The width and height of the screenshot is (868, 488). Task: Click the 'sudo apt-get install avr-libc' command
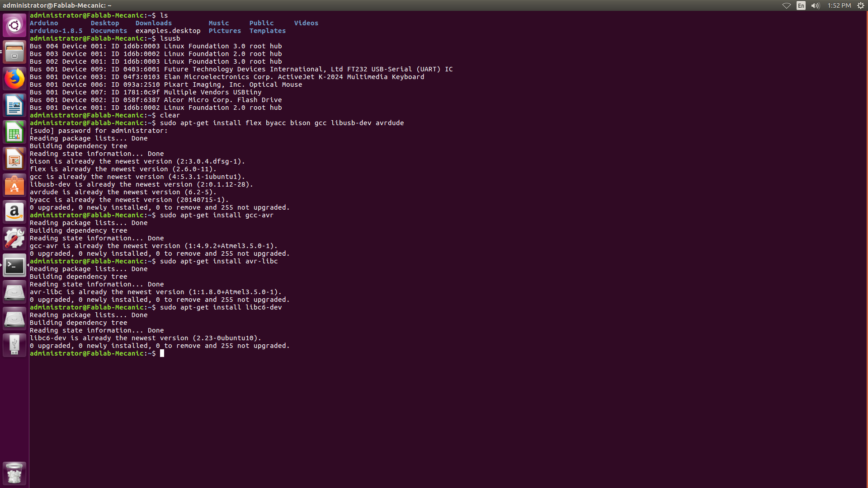click(x=219, y=261)
